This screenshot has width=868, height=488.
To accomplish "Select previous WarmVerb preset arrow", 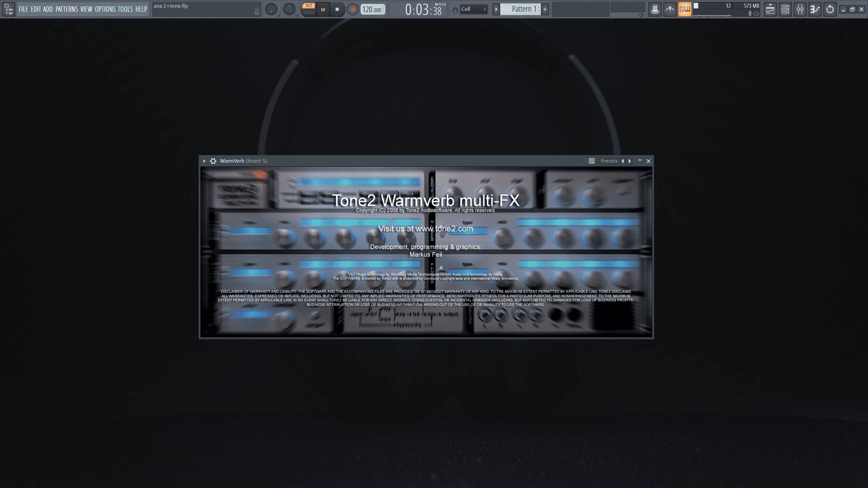I will pos(623,161).
